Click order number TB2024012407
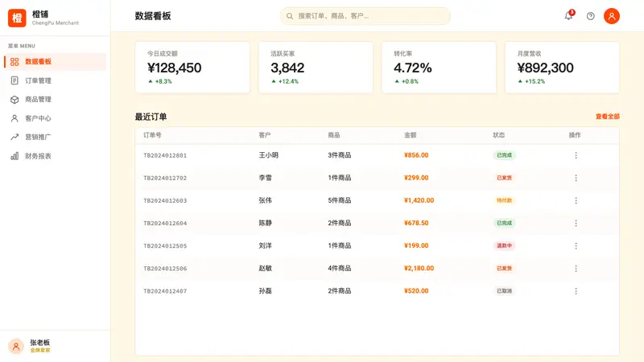Screen dimensions: 644x362 point(165,291)
